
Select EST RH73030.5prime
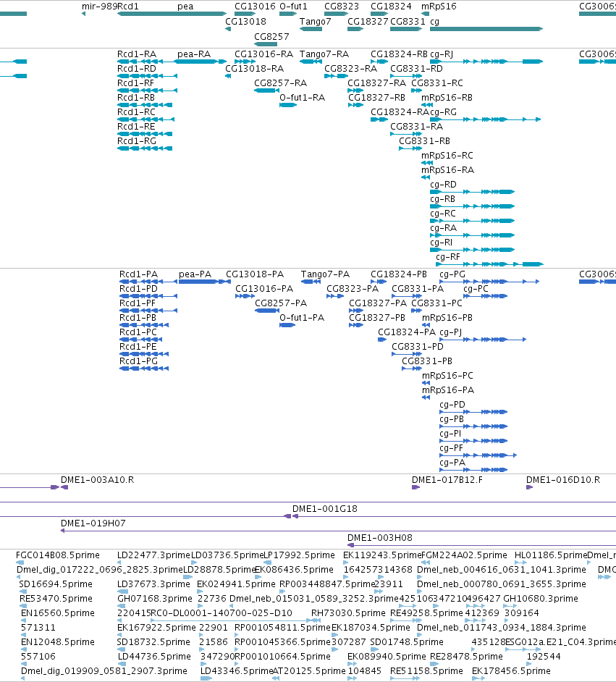point(348,612)
